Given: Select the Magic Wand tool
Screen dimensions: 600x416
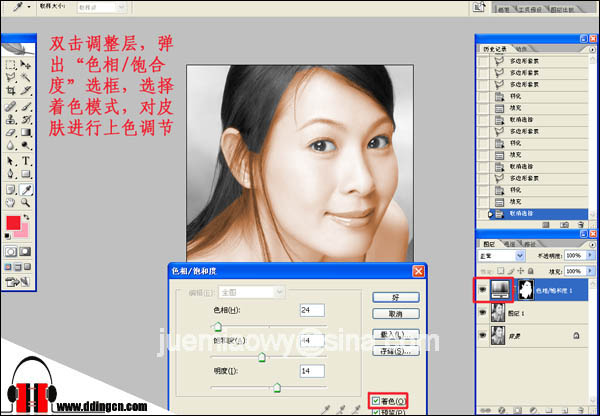Looking at the screenshot, I should pyautogui.click(x=26, y=77).
